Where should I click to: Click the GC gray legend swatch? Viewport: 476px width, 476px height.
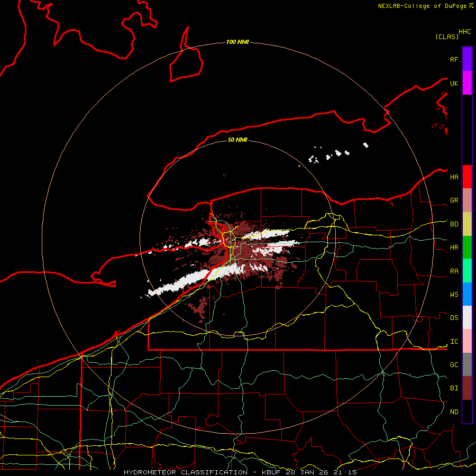(467, 364)
